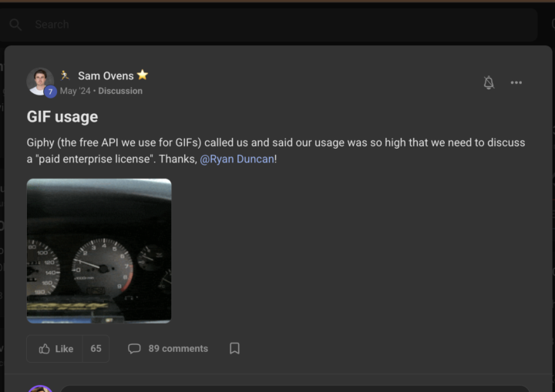Open the 89 comments link

(x=178, y=348)
